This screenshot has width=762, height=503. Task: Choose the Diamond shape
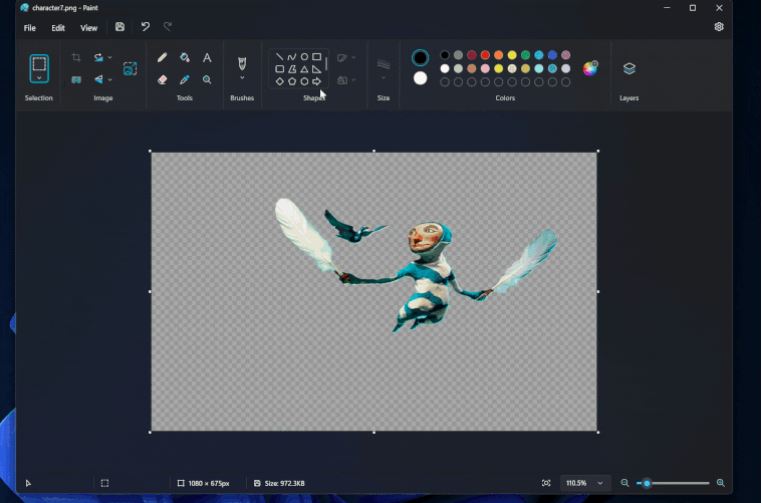coord(279,81)
